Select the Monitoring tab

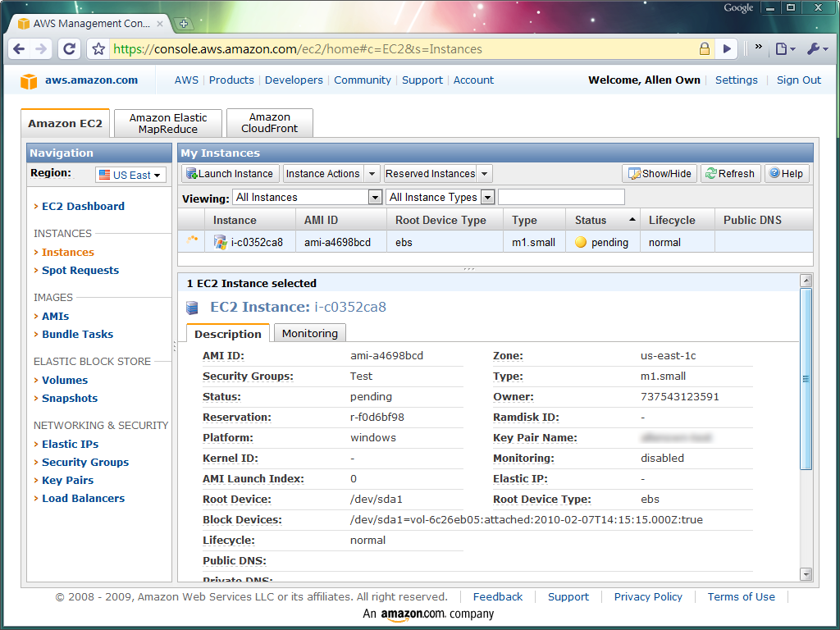pos(309,333)
